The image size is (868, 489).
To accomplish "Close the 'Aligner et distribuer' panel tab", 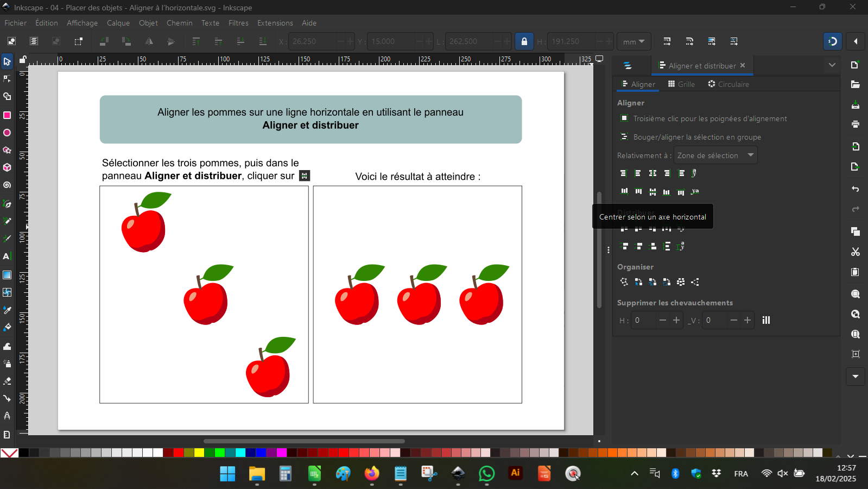I will [743, 65].
